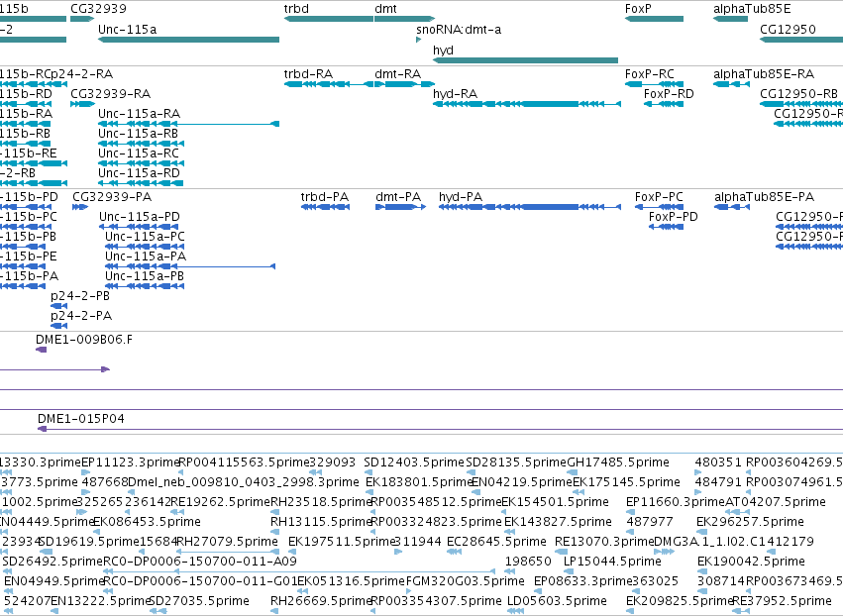Select the EC28645.5prime EST label
This screenshot has height=616, width=843.
[x=496, y=542]
